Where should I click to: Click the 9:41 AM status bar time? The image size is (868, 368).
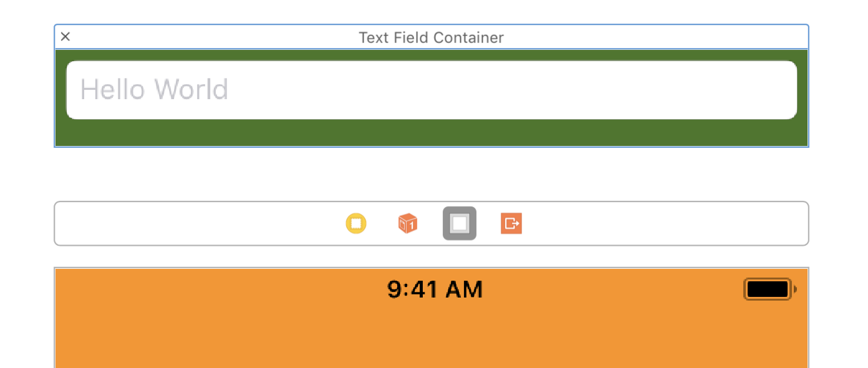[435, 289]
